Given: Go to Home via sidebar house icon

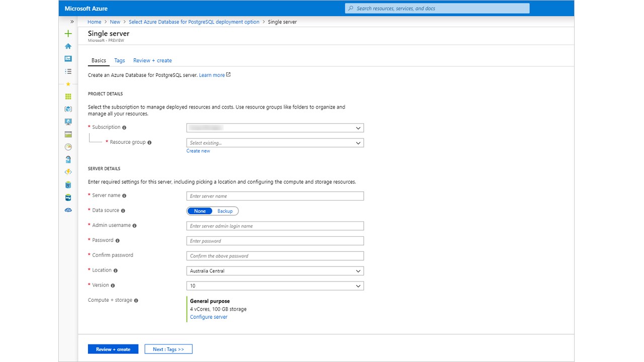Looking at the screenshot, I should point(68,46).
